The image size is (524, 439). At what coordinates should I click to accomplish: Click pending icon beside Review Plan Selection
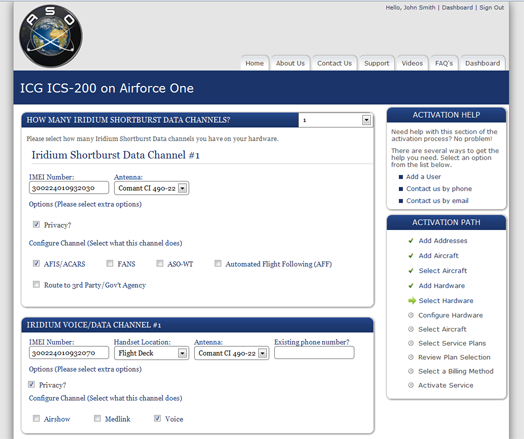point(411,357)
